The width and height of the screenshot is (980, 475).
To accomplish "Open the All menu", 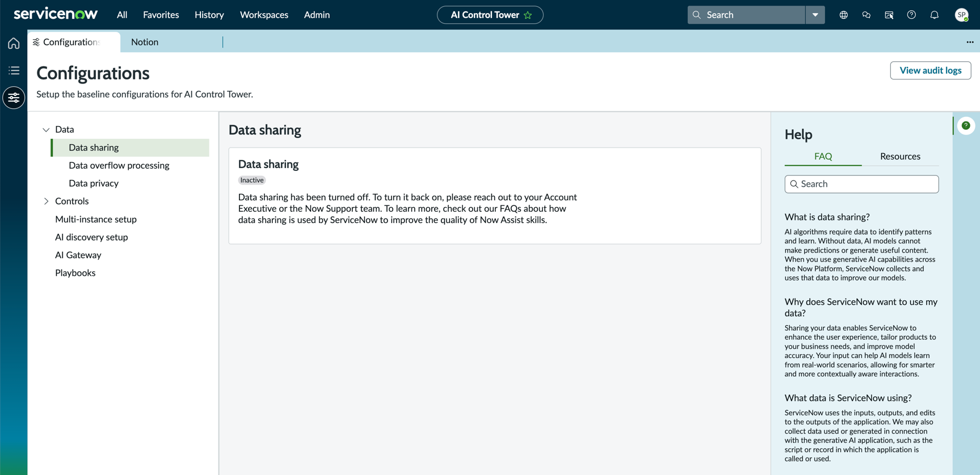I will click(x=122, y=15).
